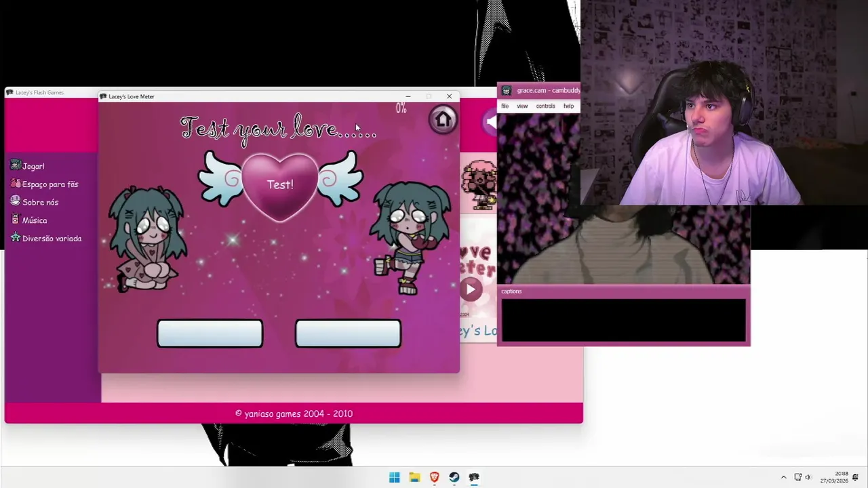Open help menu in grace.cam window

[568, 106]
